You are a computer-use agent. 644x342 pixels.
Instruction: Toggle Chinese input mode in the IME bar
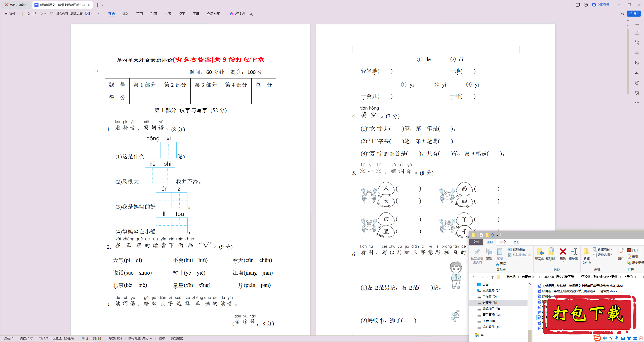[x=605, y=338]
